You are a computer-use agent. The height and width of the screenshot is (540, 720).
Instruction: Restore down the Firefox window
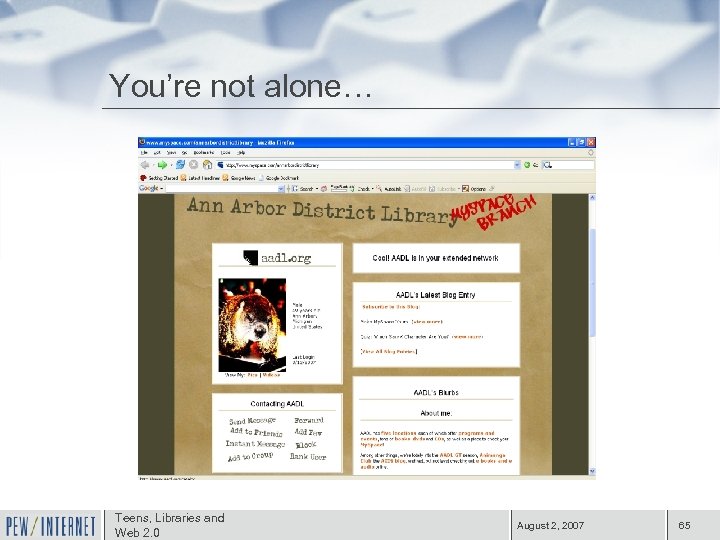click(x=581, y=142)
